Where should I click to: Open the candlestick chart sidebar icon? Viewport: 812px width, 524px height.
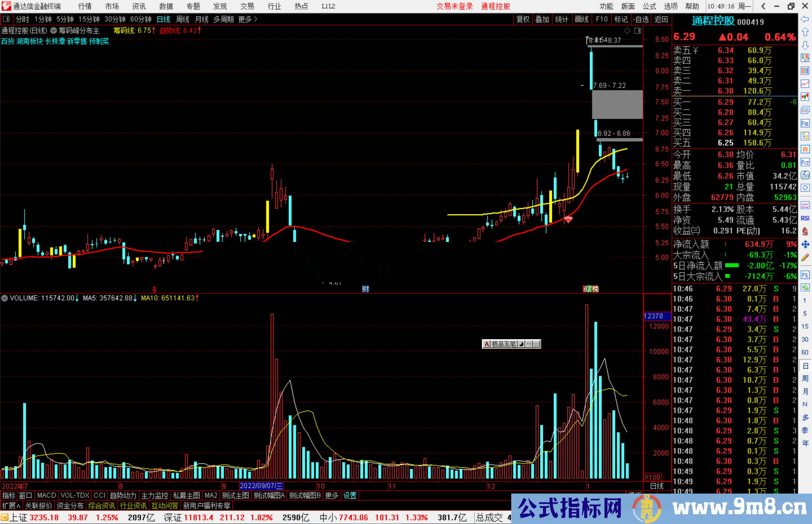click(x=805, y=97)
